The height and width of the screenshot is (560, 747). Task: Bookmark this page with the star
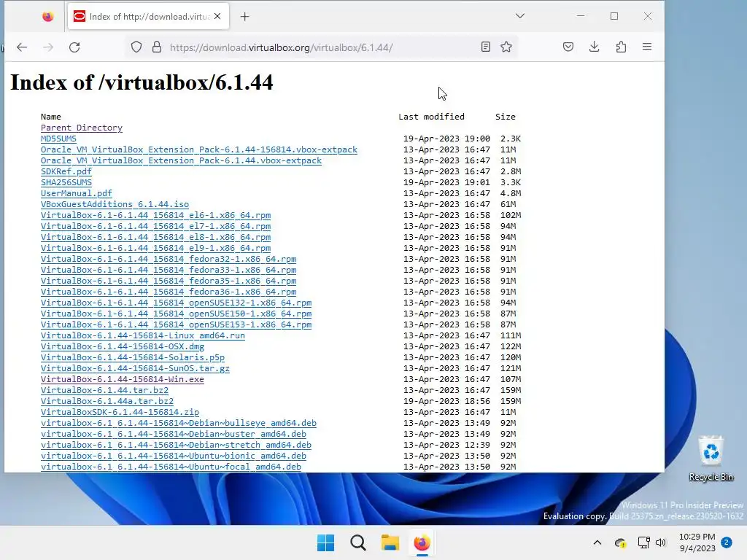click(x=506, y=47)
